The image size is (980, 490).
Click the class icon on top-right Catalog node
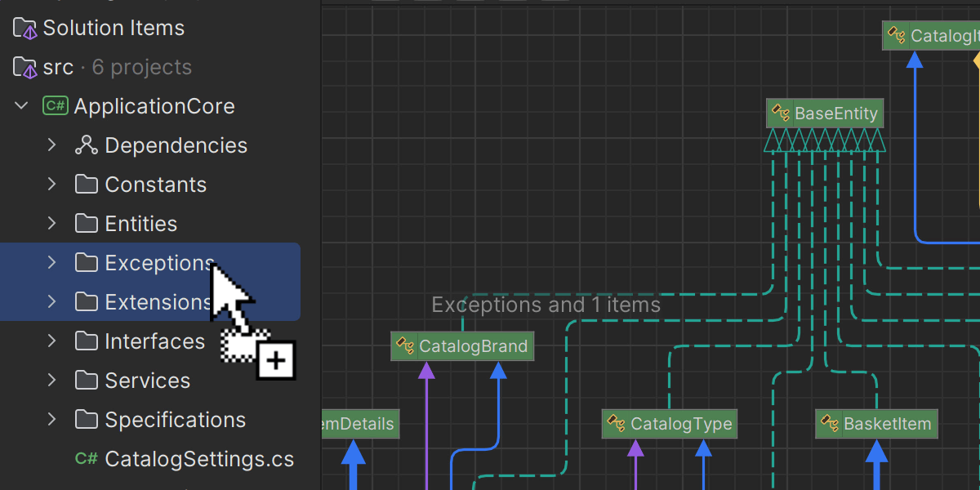tap(897, 36)
